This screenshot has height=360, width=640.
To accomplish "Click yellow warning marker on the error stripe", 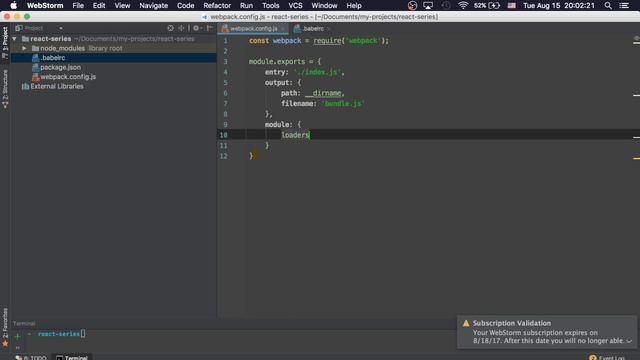I will click(636, 158).
